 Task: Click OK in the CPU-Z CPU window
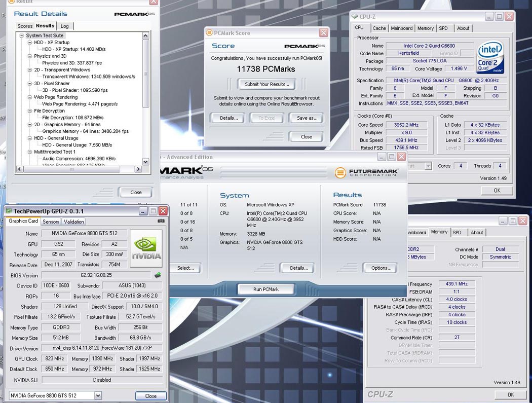[x=497, y=191]
